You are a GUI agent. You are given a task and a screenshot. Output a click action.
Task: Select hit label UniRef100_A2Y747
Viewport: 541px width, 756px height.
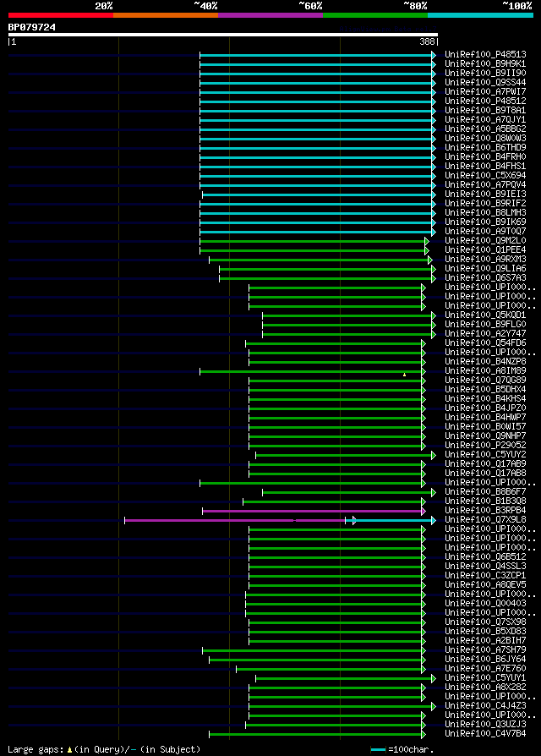[x=485, y=333]
